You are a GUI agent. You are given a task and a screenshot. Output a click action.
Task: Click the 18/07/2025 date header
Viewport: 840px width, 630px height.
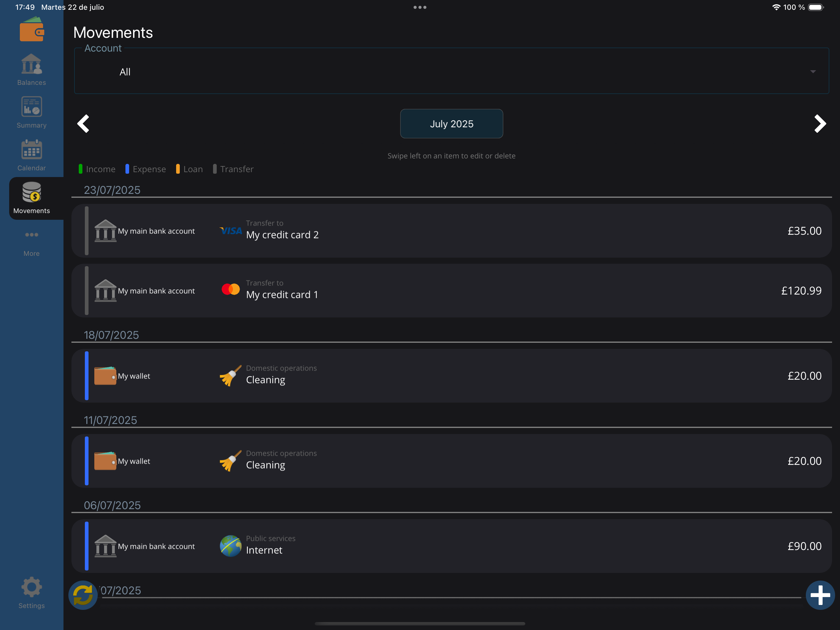(111, 335)
